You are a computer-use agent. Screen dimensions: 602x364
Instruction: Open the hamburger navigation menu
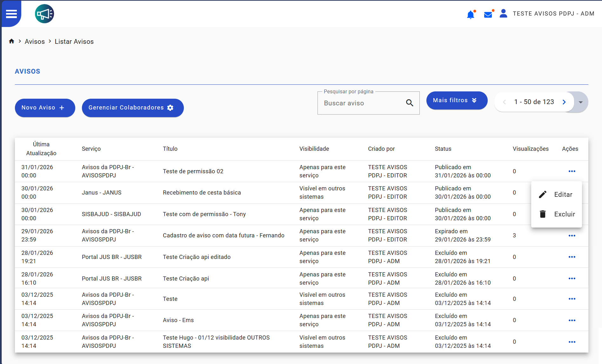[x=11, y=14]
